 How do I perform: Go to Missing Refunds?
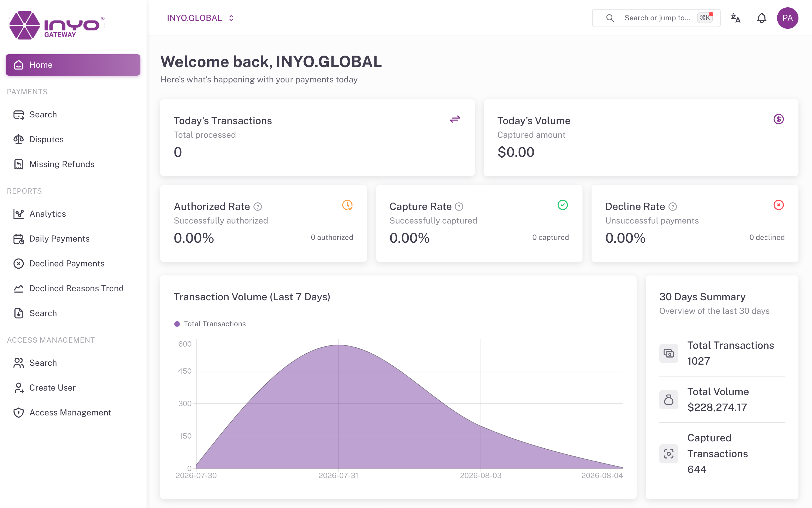tap(73, 164)
